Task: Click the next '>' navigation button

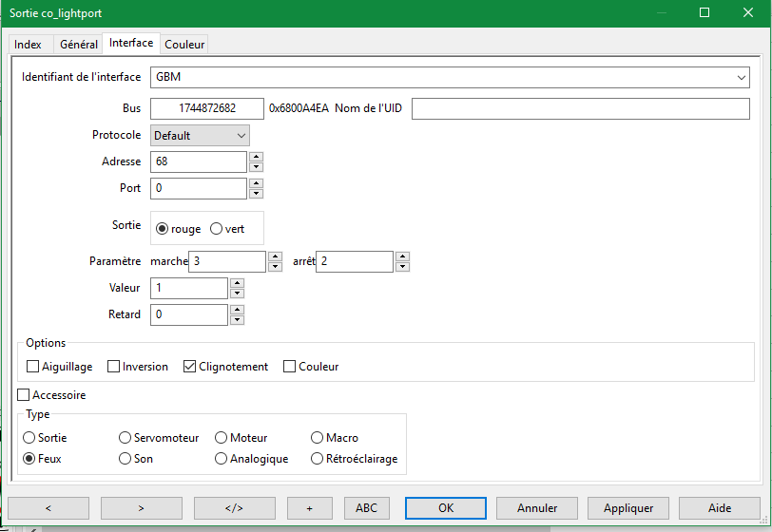Action: point(141,508)
